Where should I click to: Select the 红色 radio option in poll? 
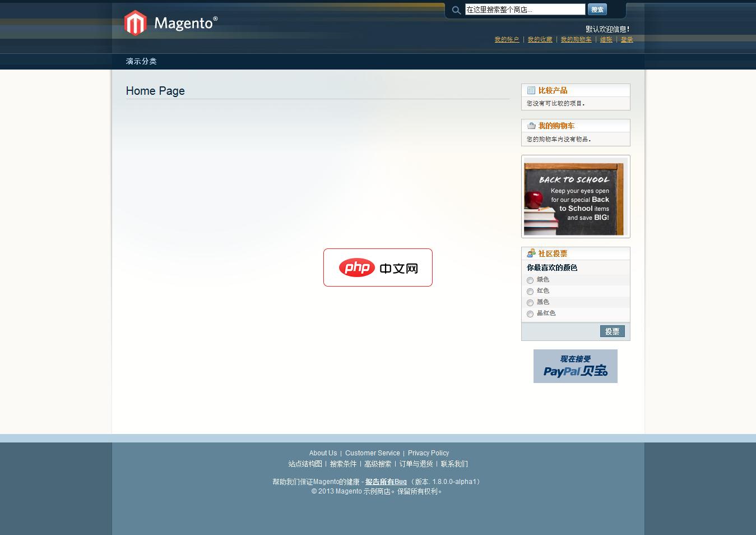tap(530, 292)
